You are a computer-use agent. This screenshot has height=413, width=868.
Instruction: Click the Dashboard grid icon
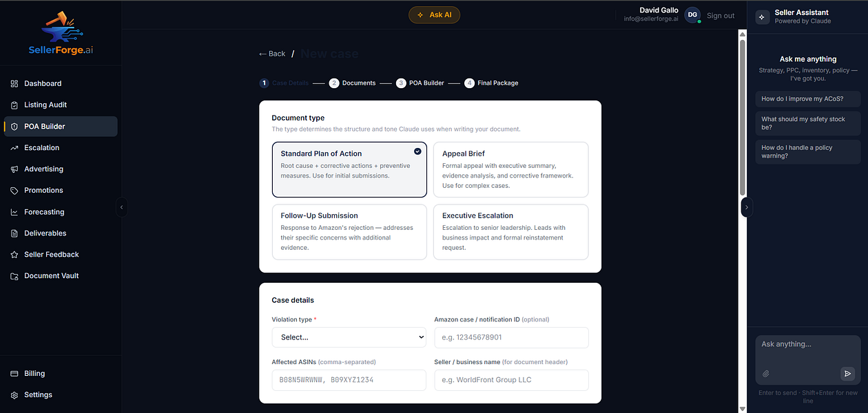(14, 83)
